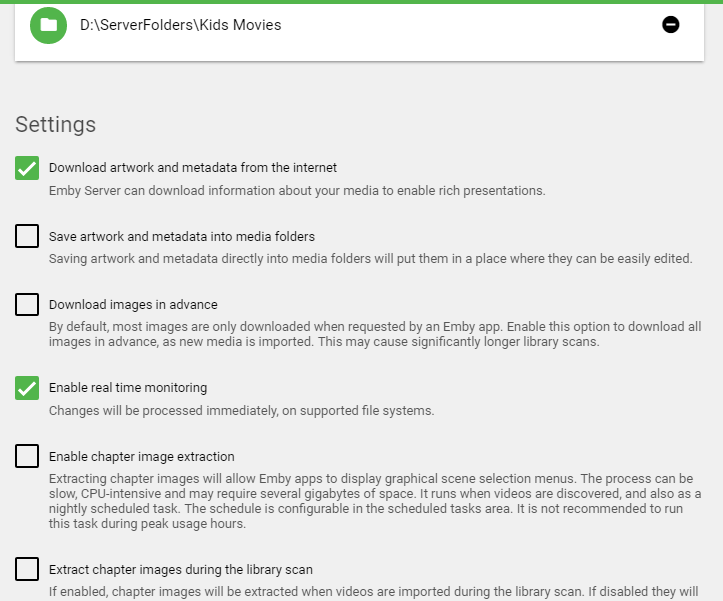
Task: Click the 'Download images in advance' label text
Action: [133, 305]
